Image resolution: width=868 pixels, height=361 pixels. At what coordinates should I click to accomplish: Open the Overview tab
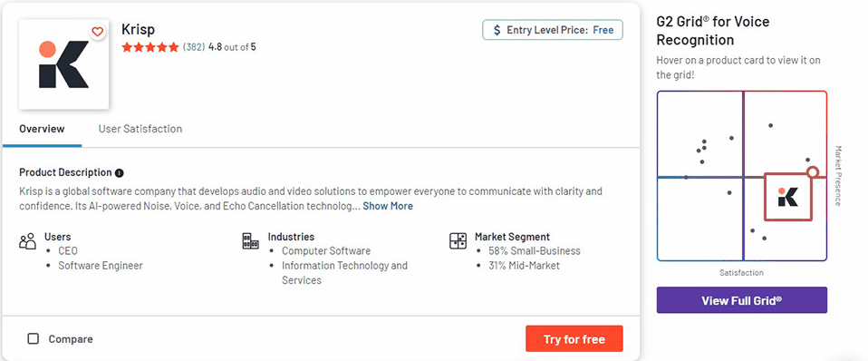point(42,129)
